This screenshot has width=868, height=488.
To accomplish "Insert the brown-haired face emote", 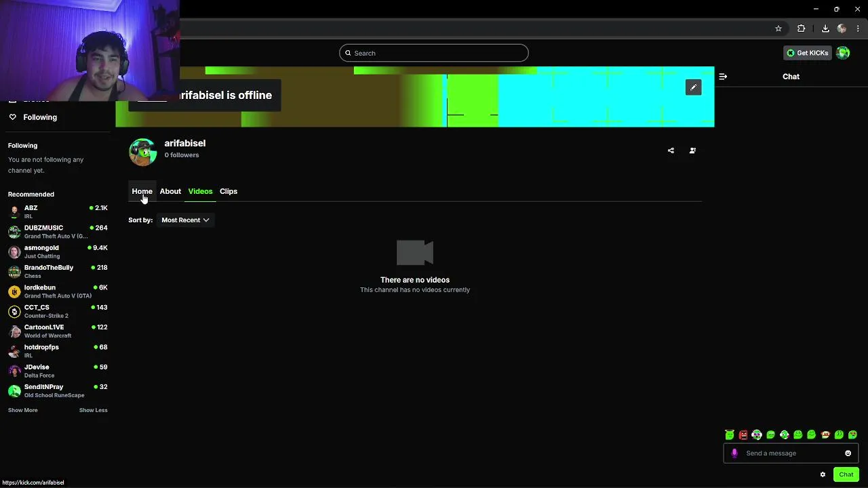I will coord(825,434).
